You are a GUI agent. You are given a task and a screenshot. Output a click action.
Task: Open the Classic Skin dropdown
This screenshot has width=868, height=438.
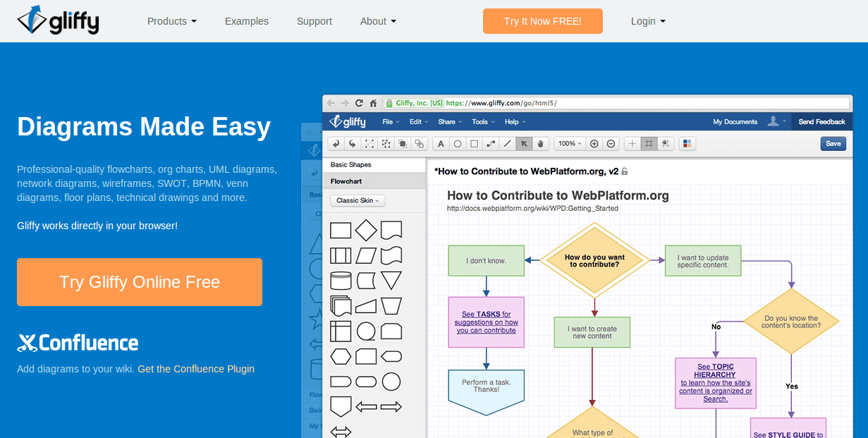(357, 201)
